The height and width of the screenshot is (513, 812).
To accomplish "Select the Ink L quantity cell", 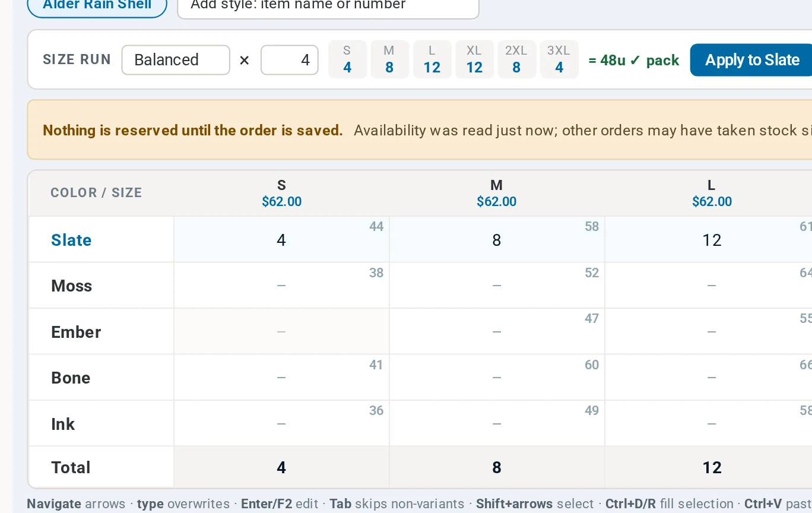I will (709, 423).
